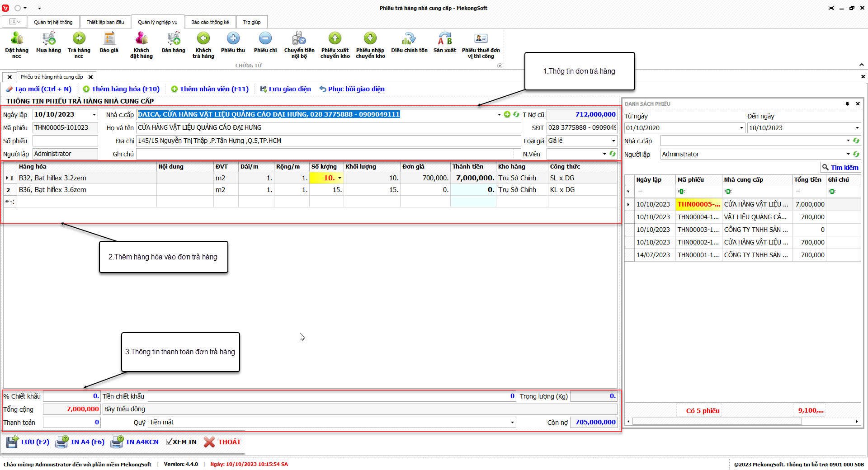This screenshot has height=470, width=868.
Task: Open the Loại giá dropdown
Action: pos(613,141)
